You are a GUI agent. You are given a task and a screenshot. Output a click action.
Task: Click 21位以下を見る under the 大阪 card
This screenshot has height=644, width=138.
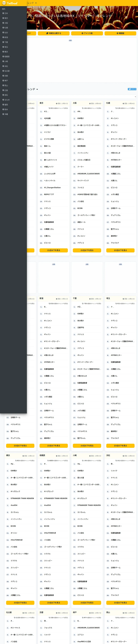click(x=87, y=250)
